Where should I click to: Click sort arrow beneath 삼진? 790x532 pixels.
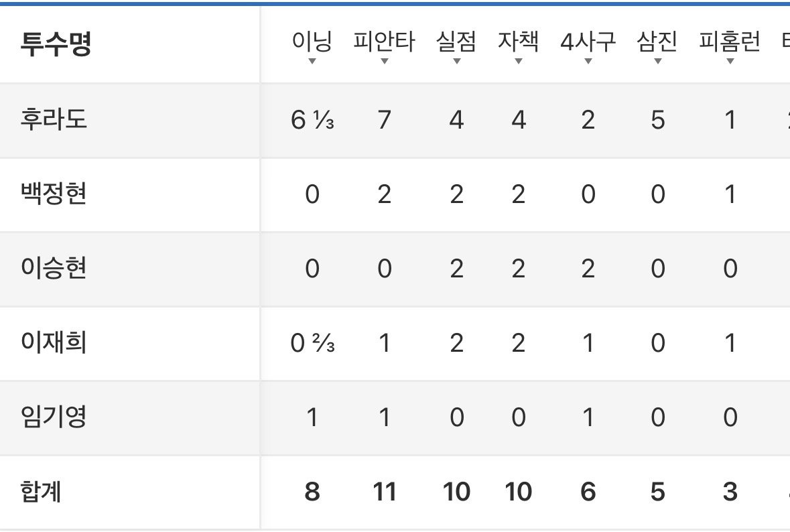click(657, 61)
